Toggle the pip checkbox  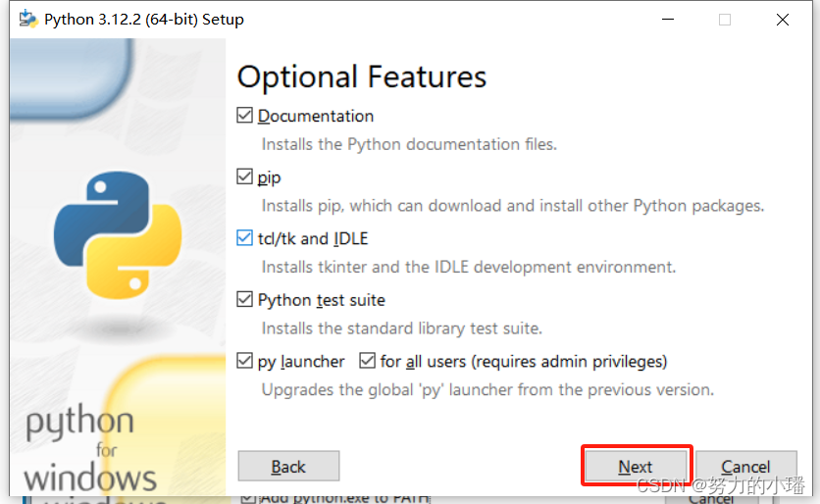(244, 176)
